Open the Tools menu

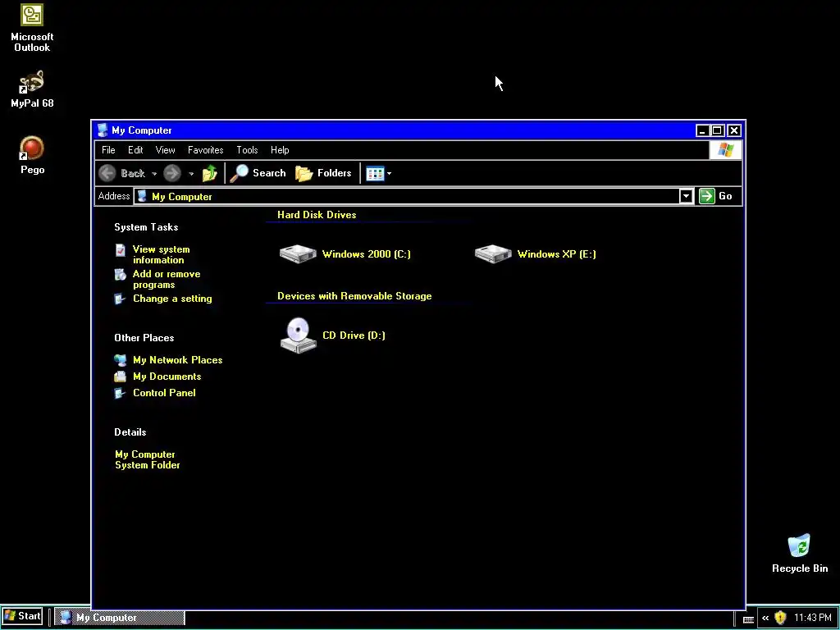pyautogui.click(x=247, y=150)
